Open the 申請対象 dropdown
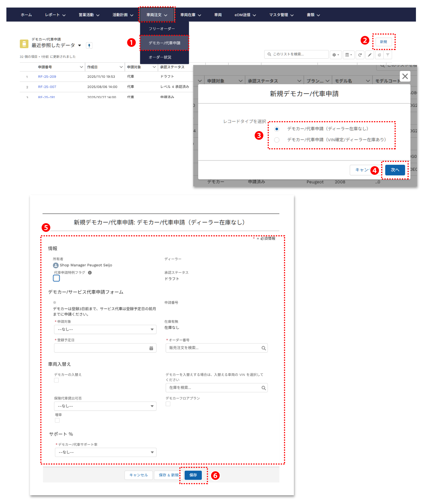423x504 pixels. [x=105, y=330]
